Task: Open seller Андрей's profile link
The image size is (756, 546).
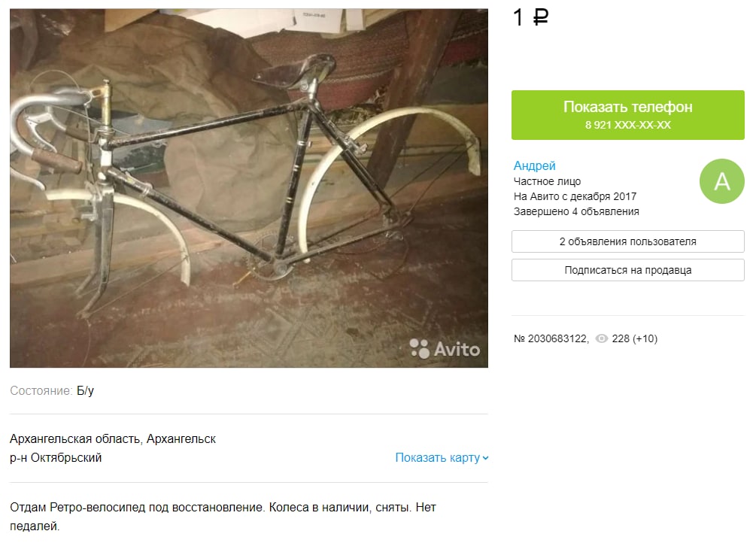Action: [x=534, y=165]
